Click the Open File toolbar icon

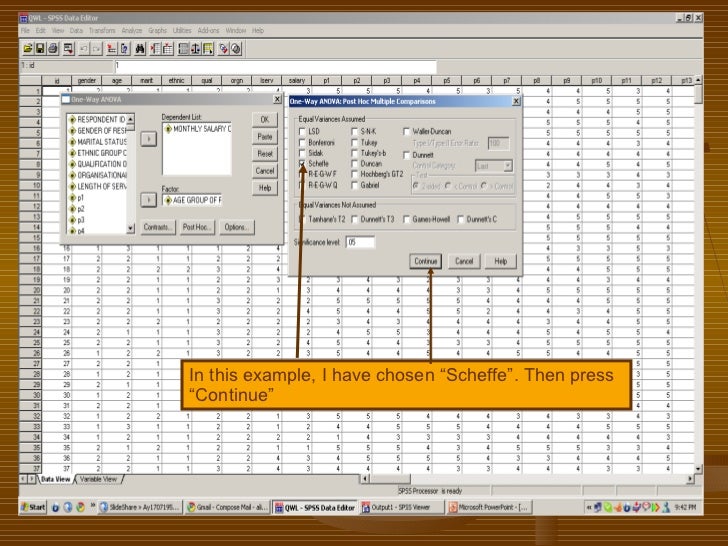point(28,49)
